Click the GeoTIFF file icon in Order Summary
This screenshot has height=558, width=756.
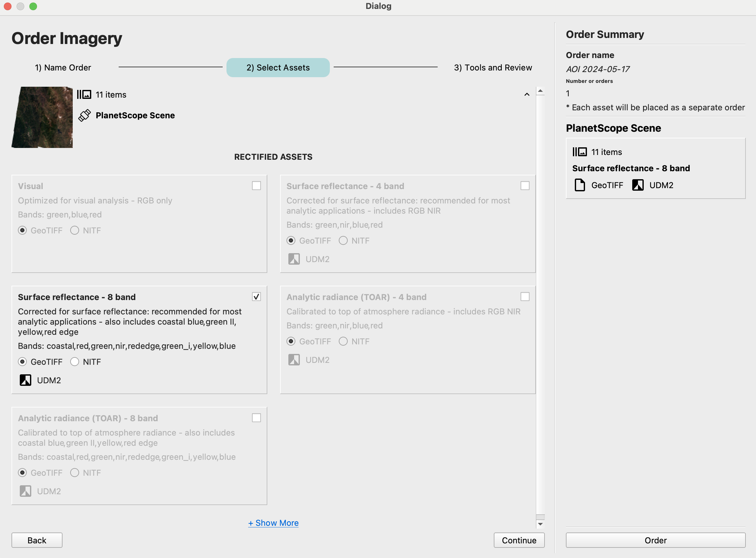(580, 185)
